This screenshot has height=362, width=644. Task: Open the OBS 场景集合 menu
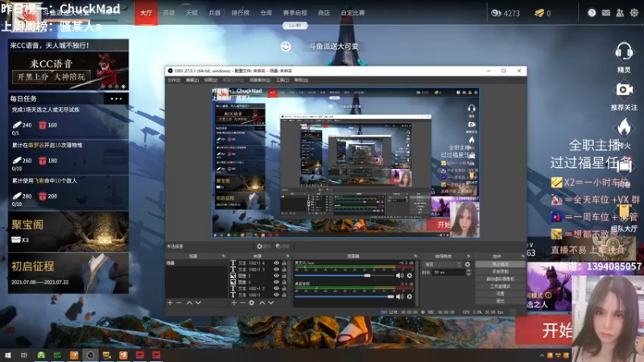tap(259, 80)
